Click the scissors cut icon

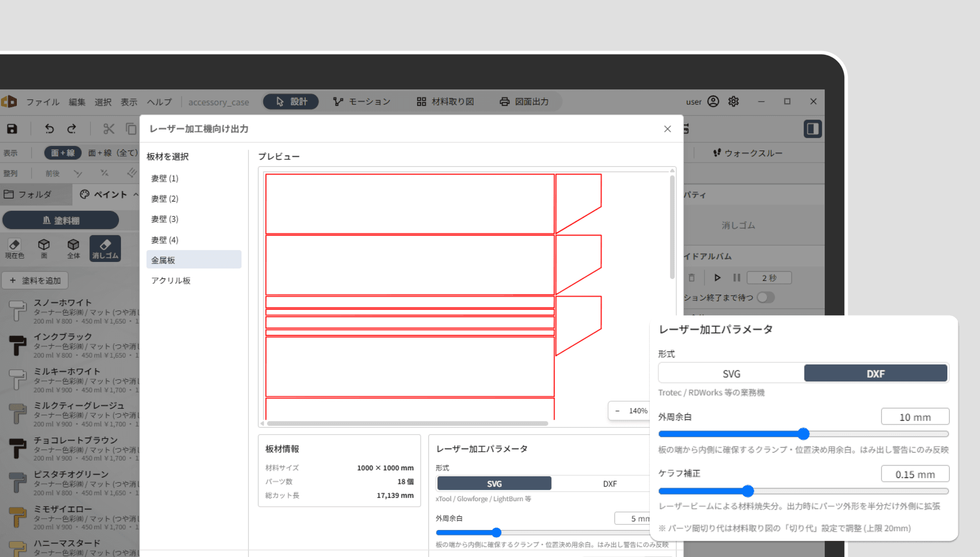pos(108,129)
